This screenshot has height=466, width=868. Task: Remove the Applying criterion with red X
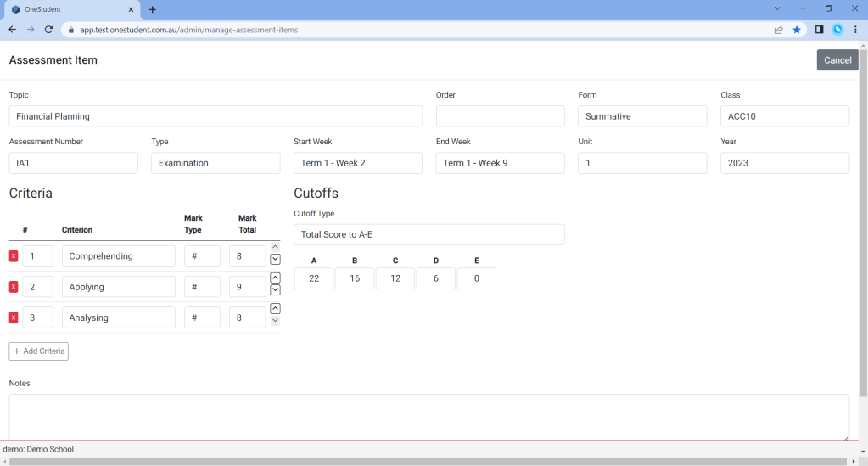[x=14, y=287]
